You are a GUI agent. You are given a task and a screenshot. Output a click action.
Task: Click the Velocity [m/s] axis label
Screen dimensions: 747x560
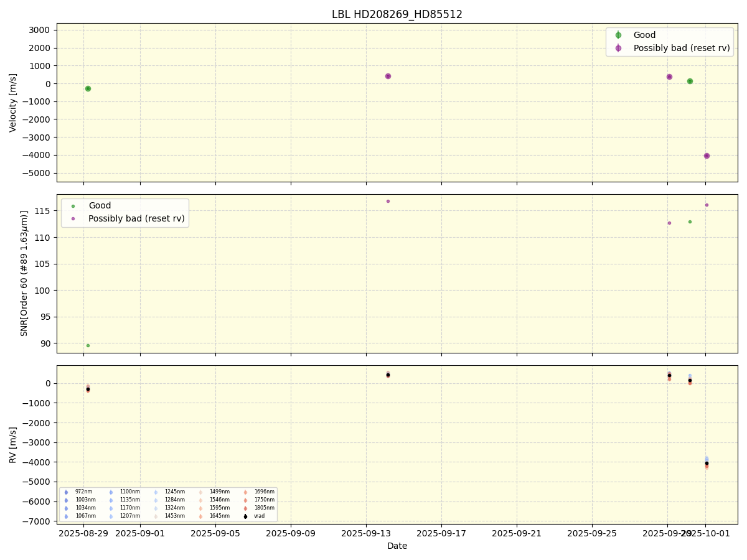[13, 103]
